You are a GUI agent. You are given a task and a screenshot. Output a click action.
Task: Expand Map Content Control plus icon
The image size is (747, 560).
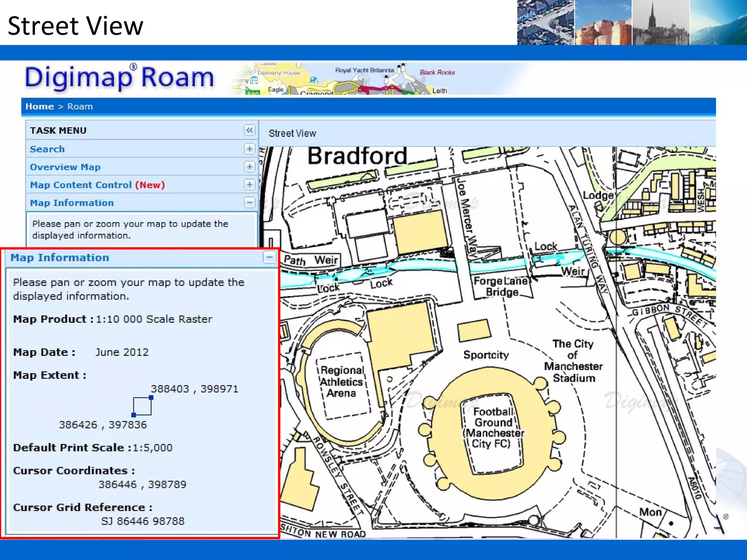(249, 184)
